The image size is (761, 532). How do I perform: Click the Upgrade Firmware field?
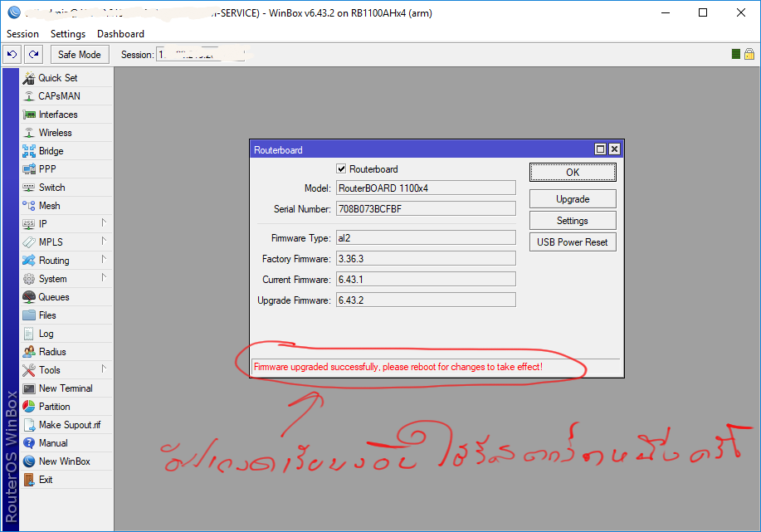pos(426,300)
